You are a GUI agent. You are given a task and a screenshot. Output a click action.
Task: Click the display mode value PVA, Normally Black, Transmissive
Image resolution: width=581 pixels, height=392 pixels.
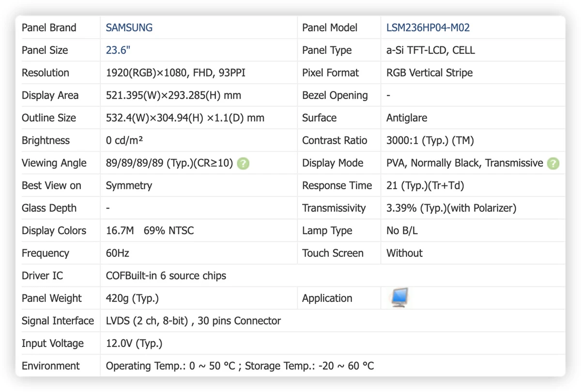tap(465, 164)
